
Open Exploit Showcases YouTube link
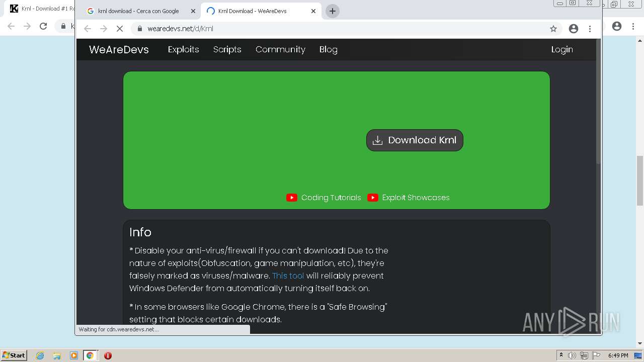tap(416, 198)
